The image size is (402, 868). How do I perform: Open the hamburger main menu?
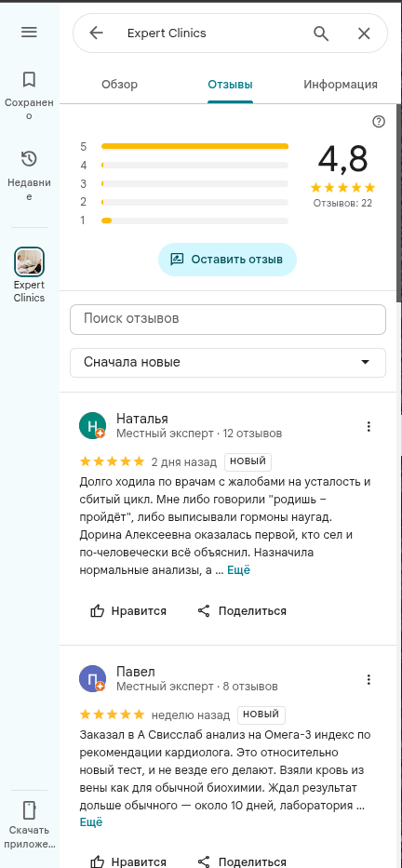click(x=29, y=33)
